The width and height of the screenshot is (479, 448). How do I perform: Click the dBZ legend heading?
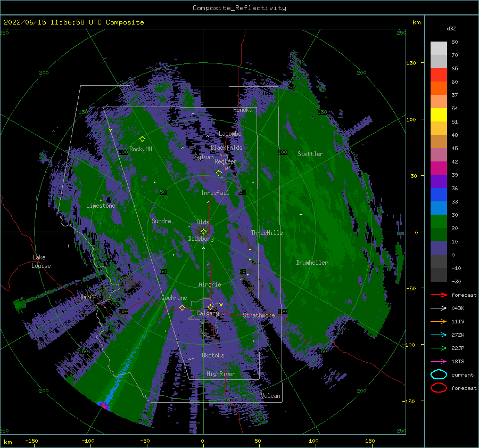point(451,28)
